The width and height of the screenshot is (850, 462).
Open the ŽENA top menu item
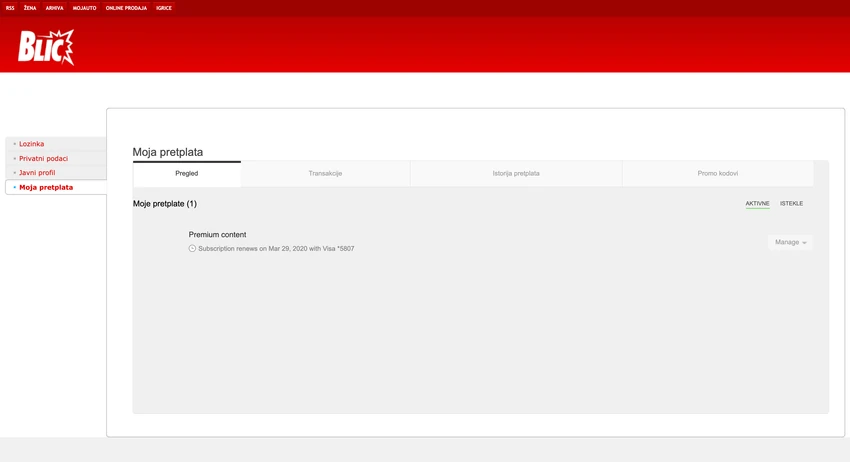(x=30, y=8)
